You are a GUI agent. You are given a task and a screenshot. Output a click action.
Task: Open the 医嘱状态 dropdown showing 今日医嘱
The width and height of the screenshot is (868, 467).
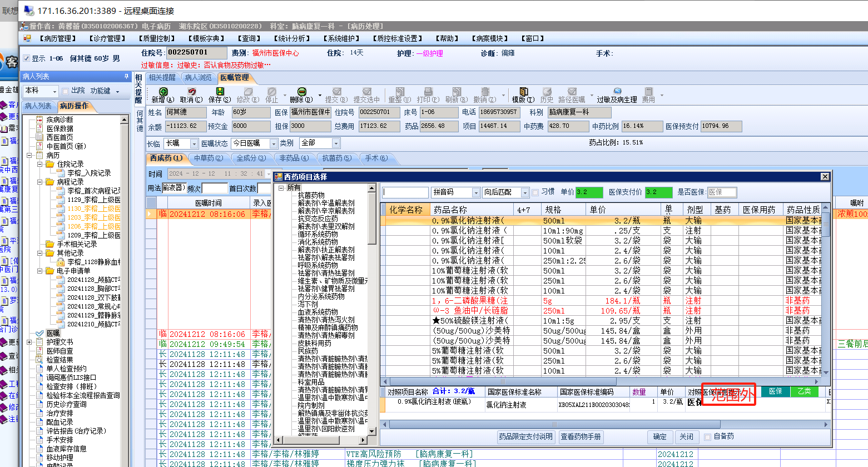pos(274,143)
